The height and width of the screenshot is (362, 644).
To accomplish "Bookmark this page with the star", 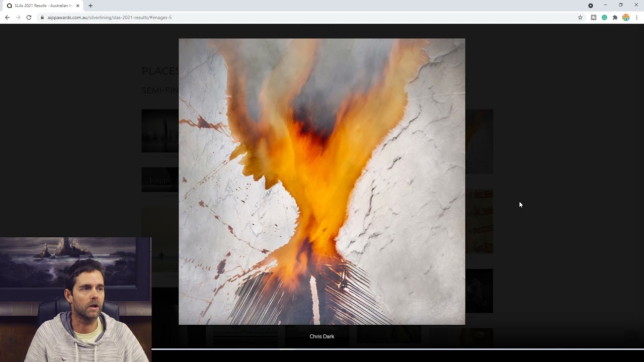I will [x=580, y=17].
